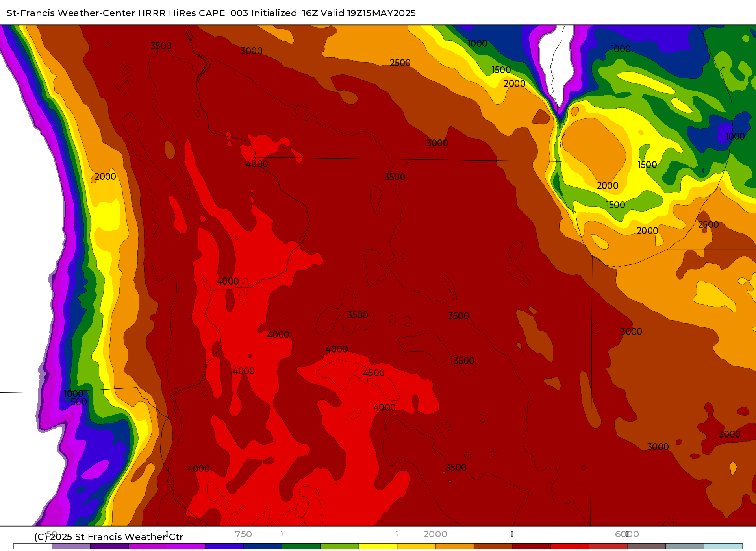Select the brownish-gray legend swatch
This screenshot has width=756, height=551.
[x=646, y=546]
